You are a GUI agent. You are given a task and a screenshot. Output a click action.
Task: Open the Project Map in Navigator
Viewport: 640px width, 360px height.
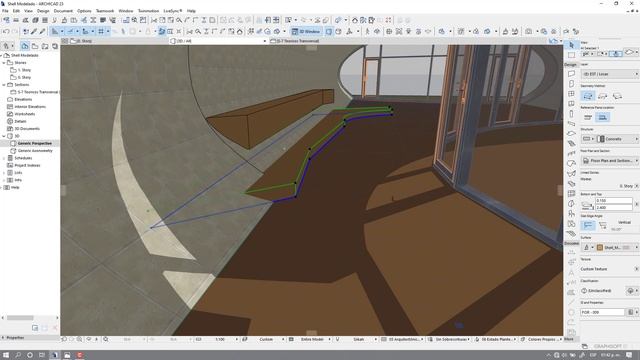[25, 46]
